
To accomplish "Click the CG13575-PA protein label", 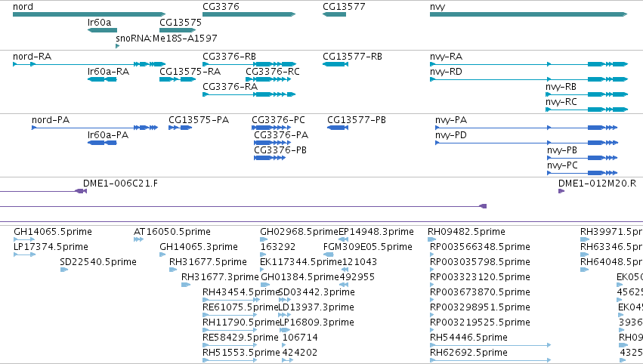I will pos(199,120).
